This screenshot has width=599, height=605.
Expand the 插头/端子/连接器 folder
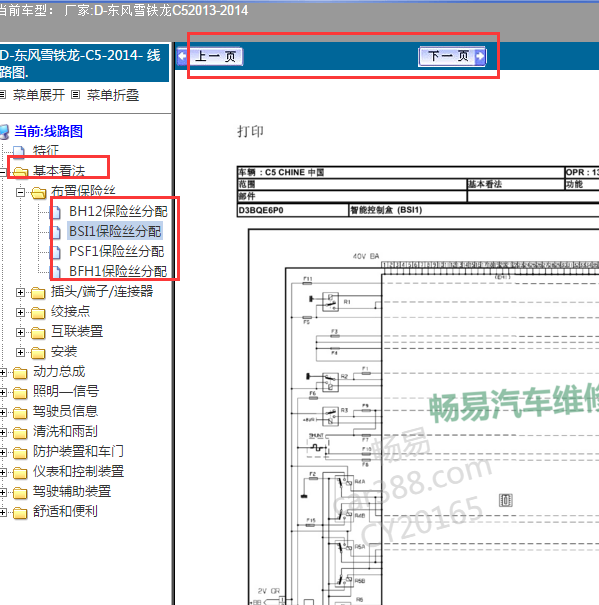(20, 292)
